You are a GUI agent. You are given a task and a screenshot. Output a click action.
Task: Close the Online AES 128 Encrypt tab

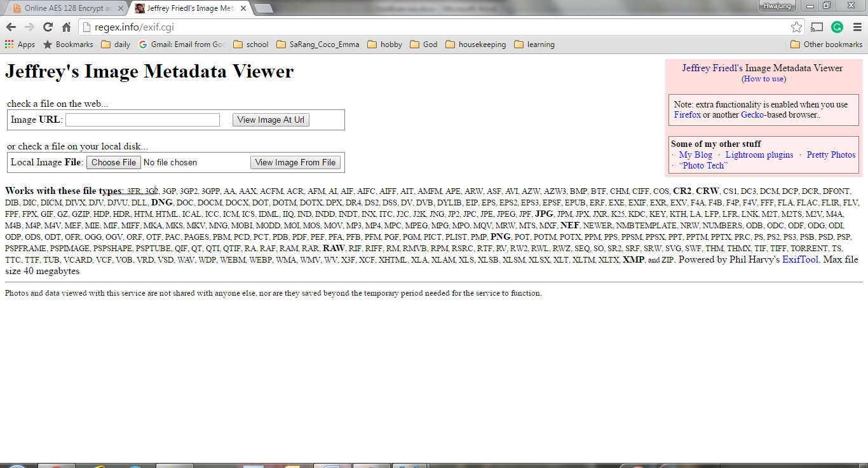point(121,8)
